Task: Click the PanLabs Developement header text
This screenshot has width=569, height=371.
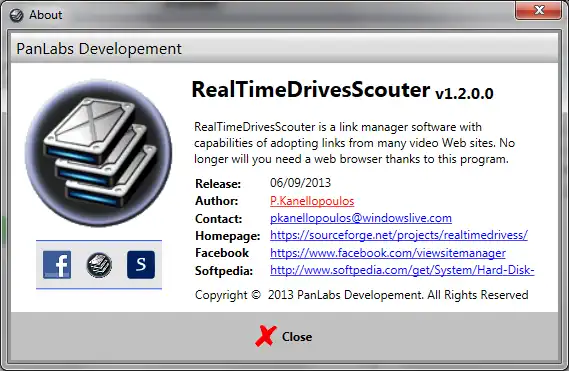Action: tap(99, 49)
